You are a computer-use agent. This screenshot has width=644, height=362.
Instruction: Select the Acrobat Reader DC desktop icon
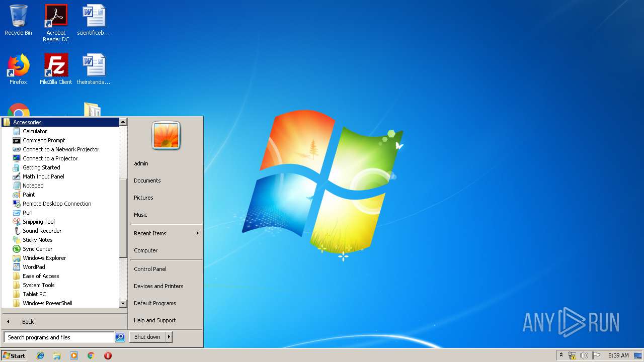click(56, 23)
